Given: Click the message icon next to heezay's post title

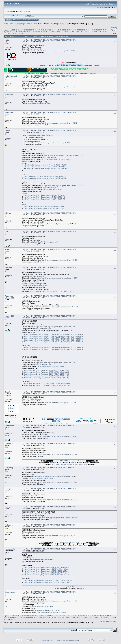Looking at the screenshot, I should [x=24, y=131].
